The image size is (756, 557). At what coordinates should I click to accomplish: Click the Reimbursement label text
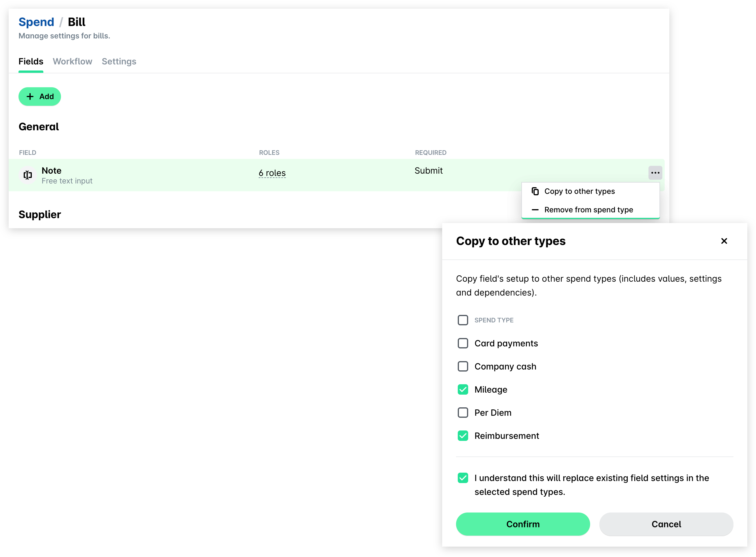[507, 436]
